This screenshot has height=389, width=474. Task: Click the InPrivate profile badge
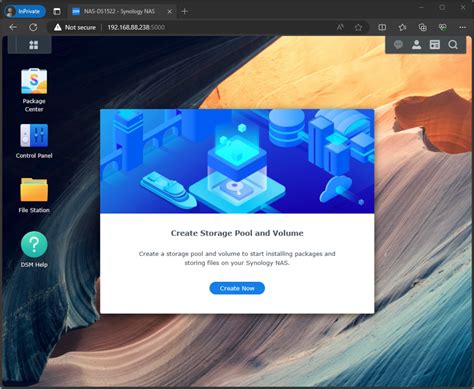25,11
